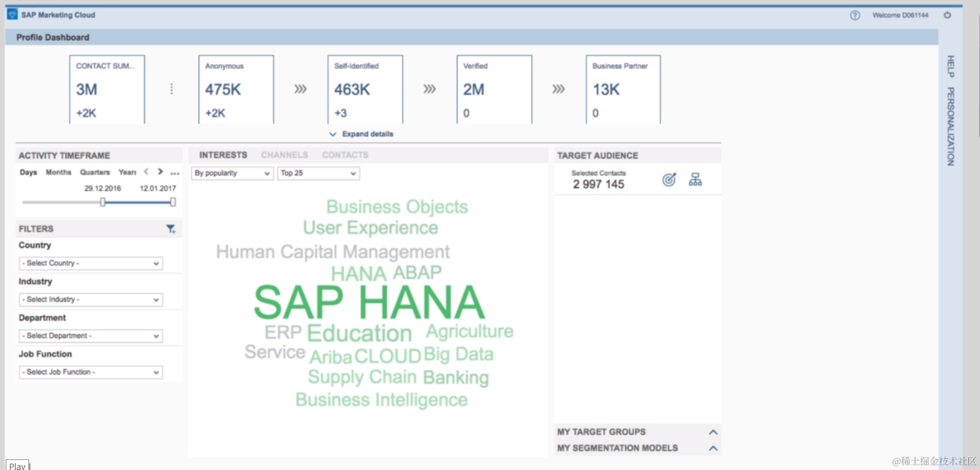Open the Verified contacts tile
The image size is (980, 470).
(x=494, y=90)
